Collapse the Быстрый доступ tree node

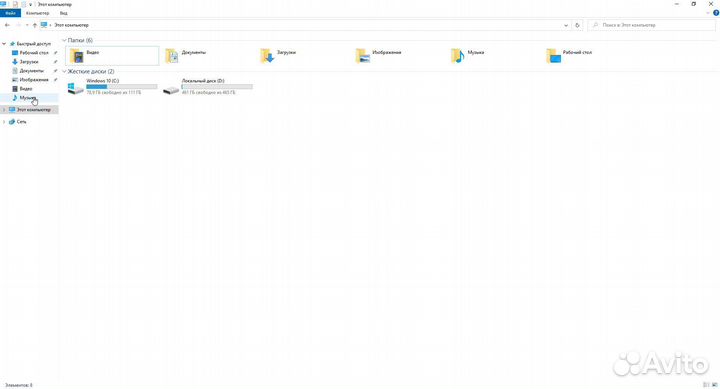click(4, 44)
